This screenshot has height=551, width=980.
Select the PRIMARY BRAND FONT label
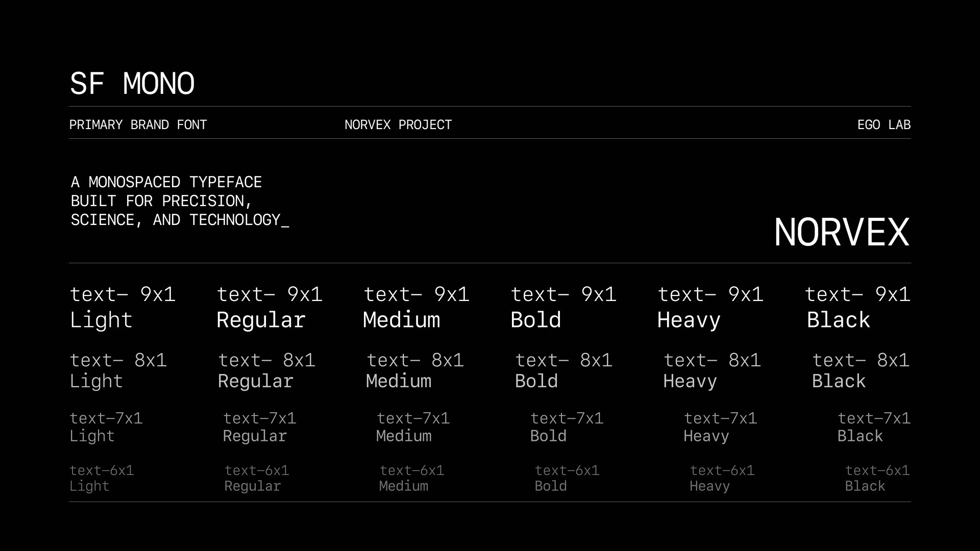(138, 125)
